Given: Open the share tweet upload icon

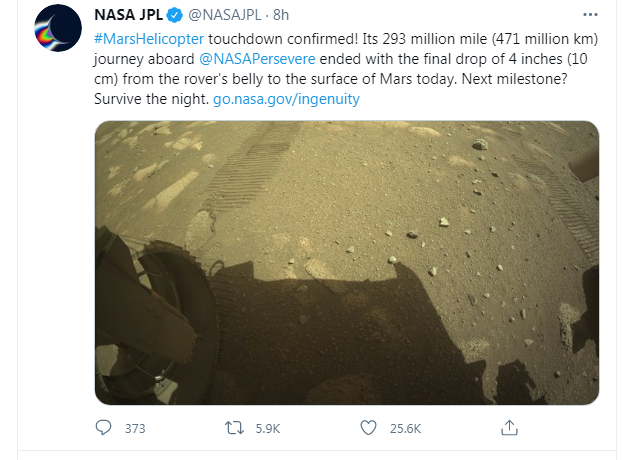Looking at the screenshot, I should (509, 428).
